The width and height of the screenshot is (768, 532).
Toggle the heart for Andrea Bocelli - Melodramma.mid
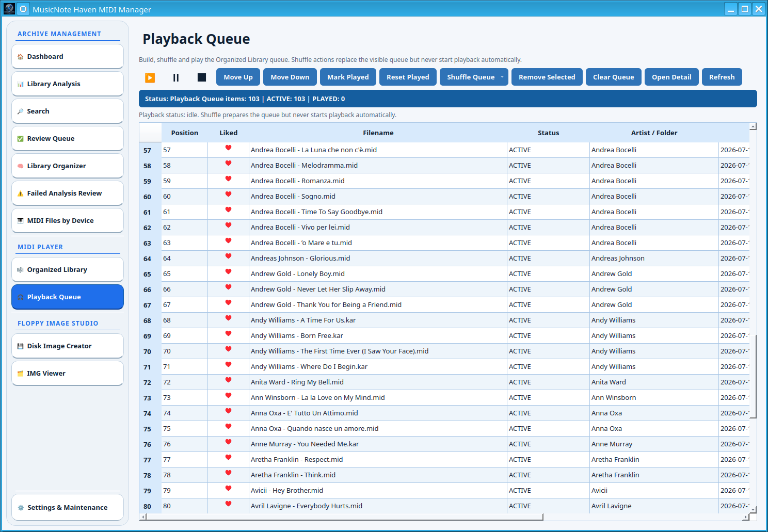228,164
